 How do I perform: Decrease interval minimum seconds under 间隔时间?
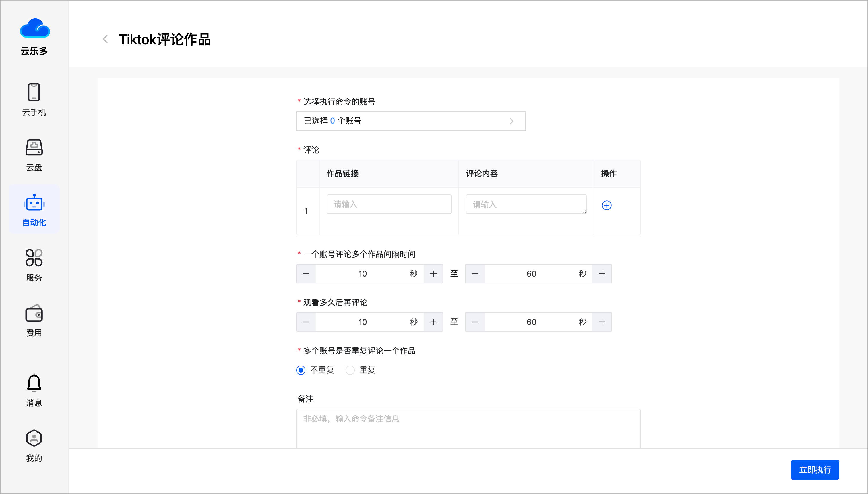pyautogui.click(x=306, y=274)
